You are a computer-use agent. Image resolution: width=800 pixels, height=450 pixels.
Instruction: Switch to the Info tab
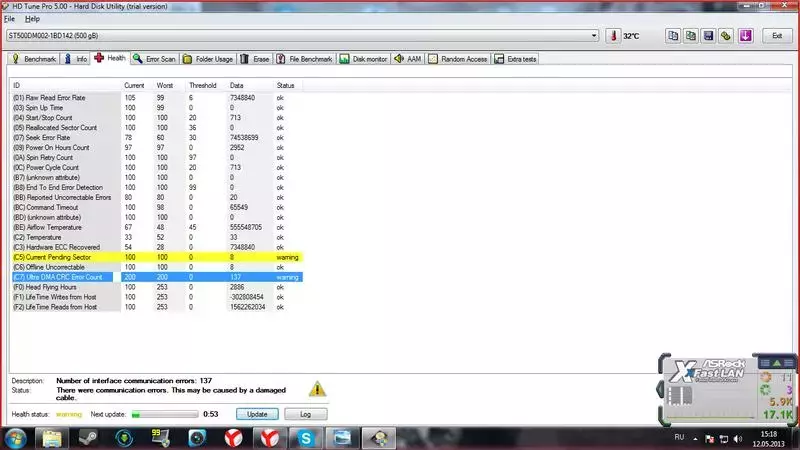(x=76, y=59)
